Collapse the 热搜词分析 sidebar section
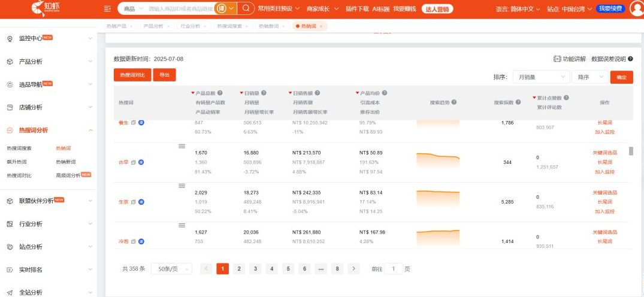 click(x=90, y=130)
